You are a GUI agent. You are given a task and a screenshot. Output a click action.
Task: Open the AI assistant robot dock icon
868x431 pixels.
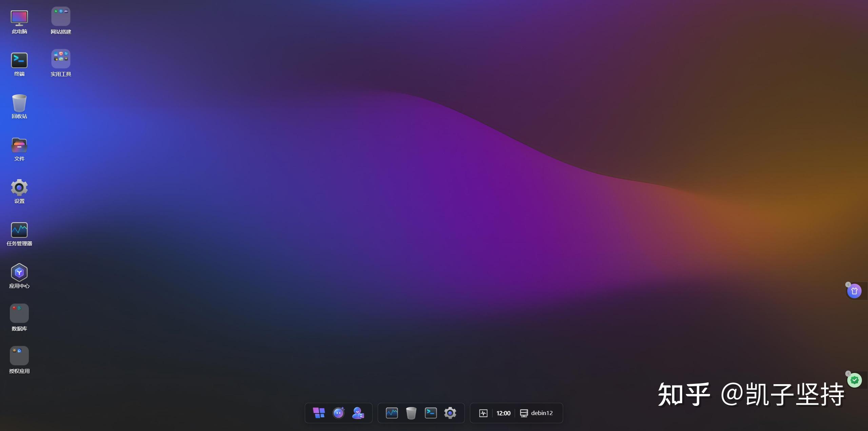click(x=338, y=413)
